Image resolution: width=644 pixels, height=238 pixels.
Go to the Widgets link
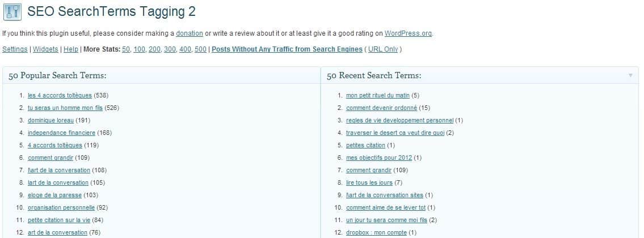(45, 49)
